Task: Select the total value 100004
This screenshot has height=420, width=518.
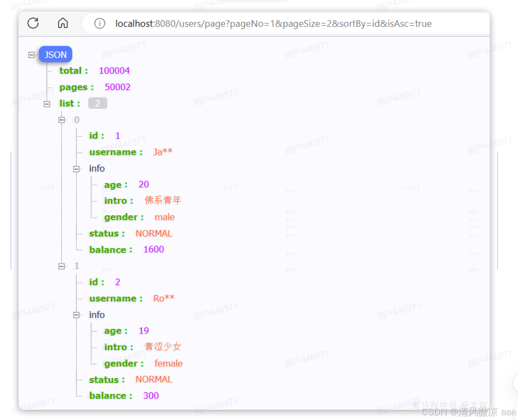Action: pos(114,71)
